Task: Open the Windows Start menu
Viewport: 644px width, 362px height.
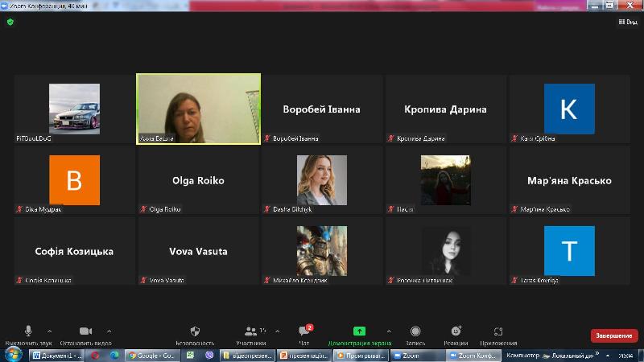Action: (13, 355)
